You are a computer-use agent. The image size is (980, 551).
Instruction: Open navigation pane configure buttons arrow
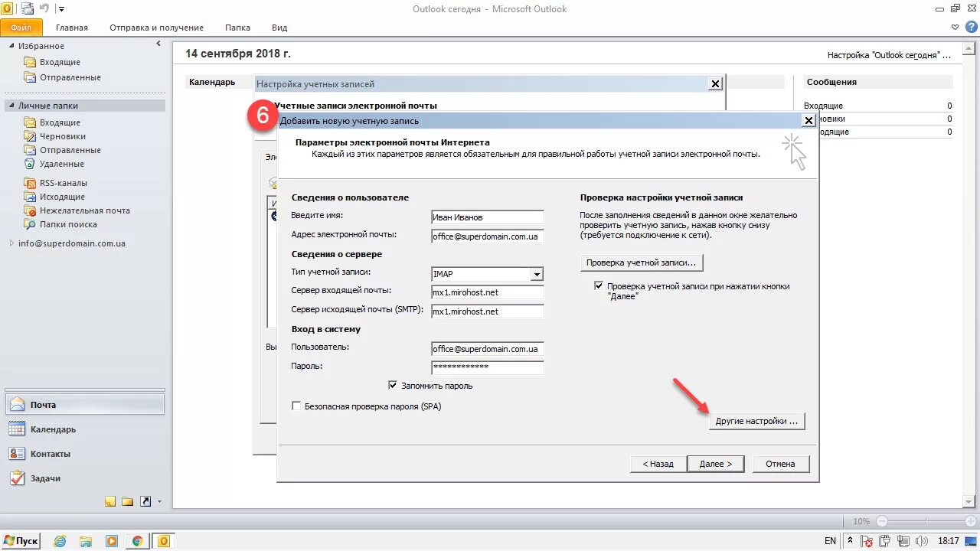159,502
